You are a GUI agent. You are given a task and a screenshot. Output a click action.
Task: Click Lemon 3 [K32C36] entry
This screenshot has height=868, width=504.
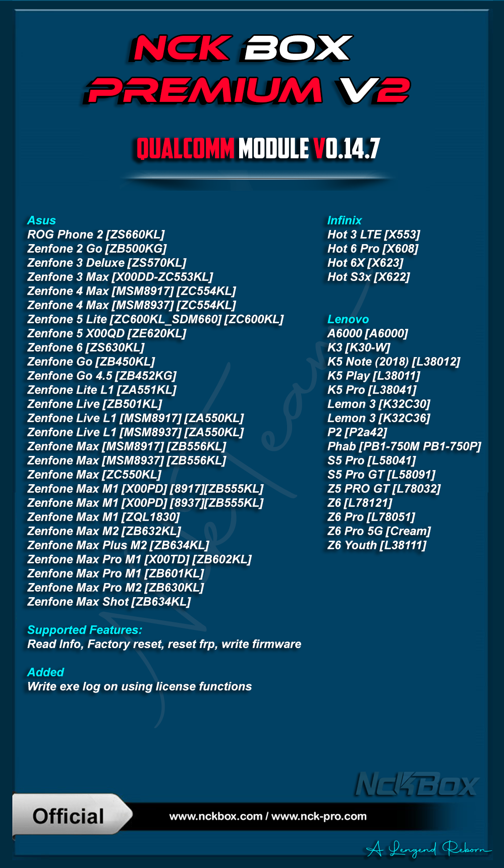pos(379,418)
